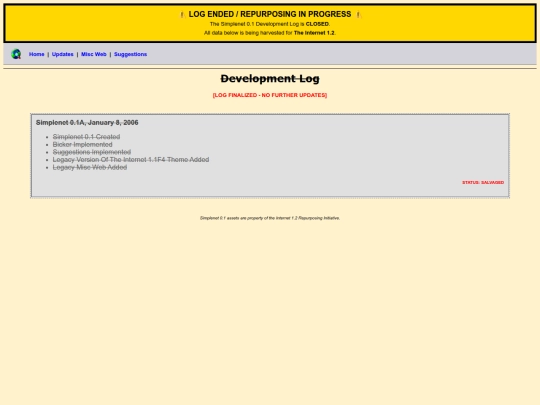This screenshot has height=405, width=540.
Task: Click the 'harvested for The Internet 1.2' line
Action: [x=270, y=33]
